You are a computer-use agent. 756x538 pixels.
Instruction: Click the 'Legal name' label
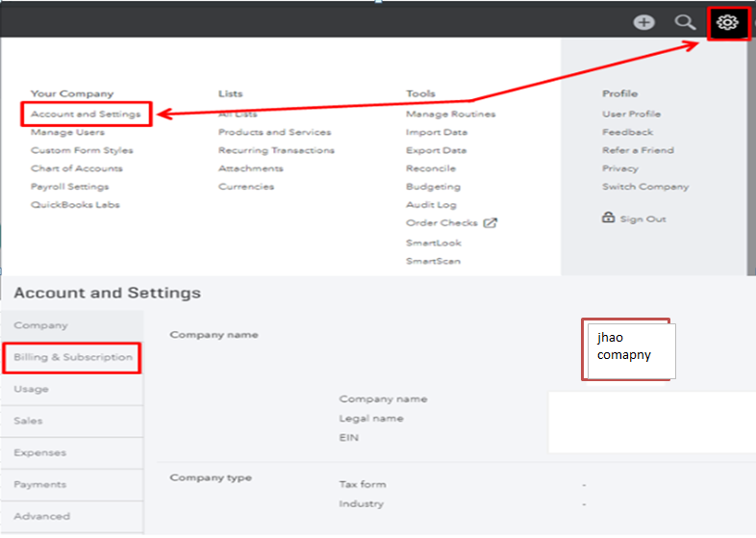371,419
